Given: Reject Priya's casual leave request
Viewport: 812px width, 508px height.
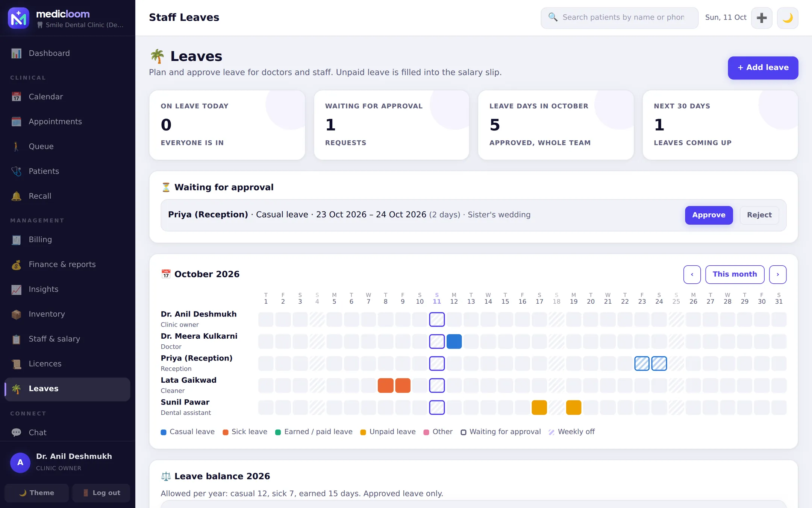Looking at the screenshot, I should click(759, 215).
